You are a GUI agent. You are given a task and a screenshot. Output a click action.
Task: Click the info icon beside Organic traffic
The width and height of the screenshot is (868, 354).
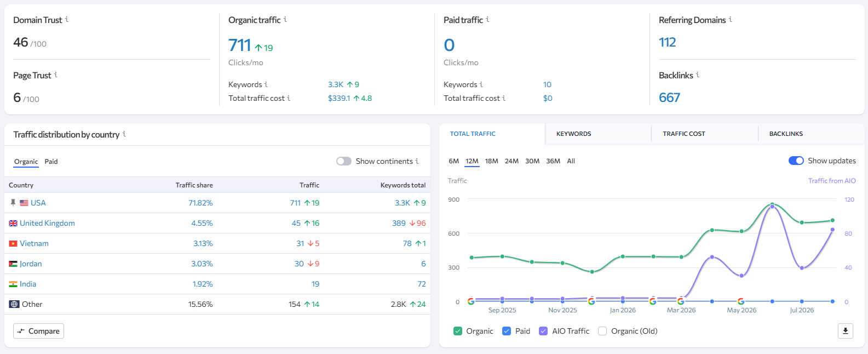285,20
